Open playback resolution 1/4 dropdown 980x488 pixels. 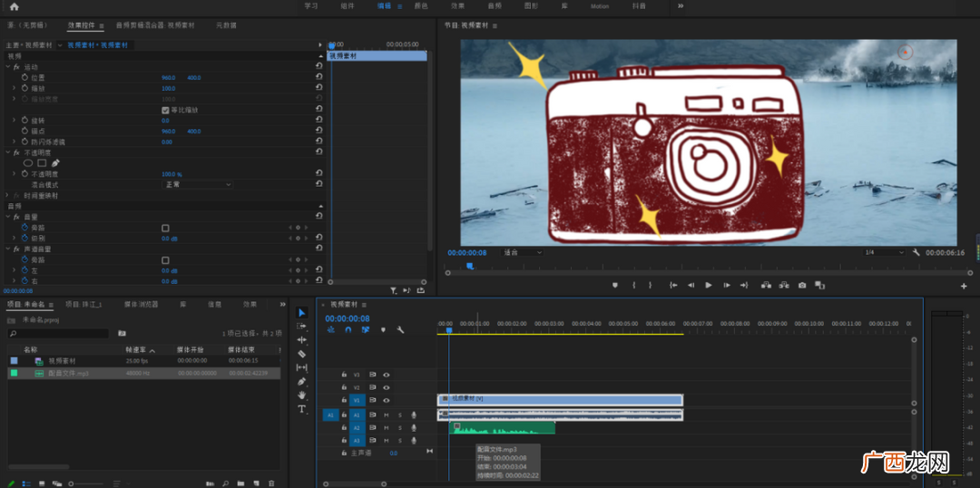click(x=884, y=252)
